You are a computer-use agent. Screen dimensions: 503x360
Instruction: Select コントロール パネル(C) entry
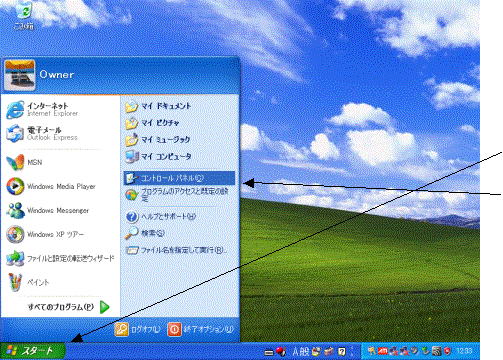[179, 178]
